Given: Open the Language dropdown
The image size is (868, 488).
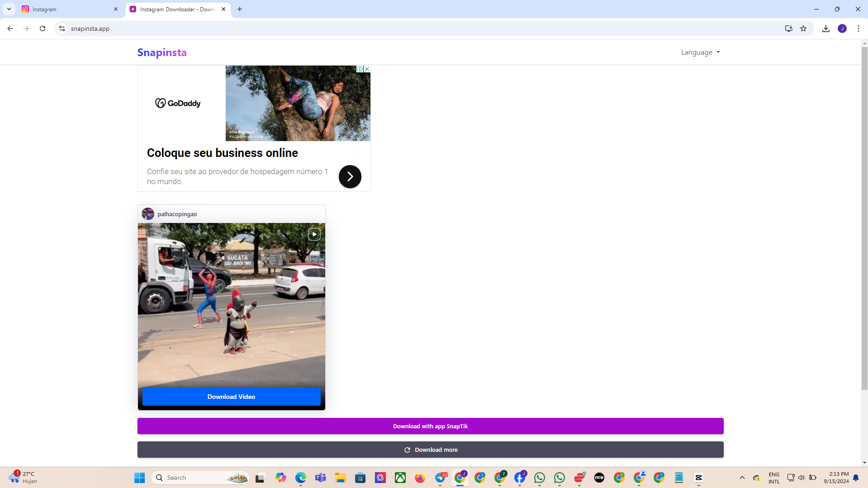Looking at the screenshot, I should pos(700,52).
